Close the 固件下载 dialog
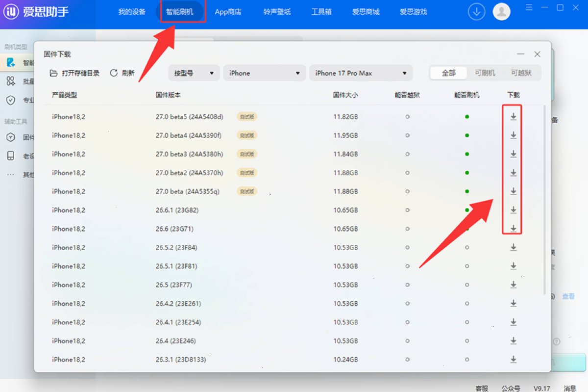Viewport: 588px width, 392px height. pos(537,54)
